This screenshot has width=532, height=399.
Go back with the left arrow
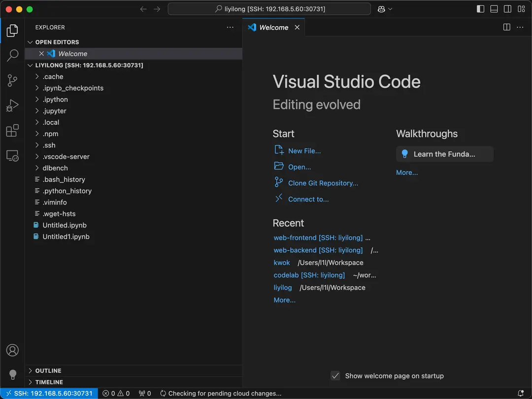(143, 9)
